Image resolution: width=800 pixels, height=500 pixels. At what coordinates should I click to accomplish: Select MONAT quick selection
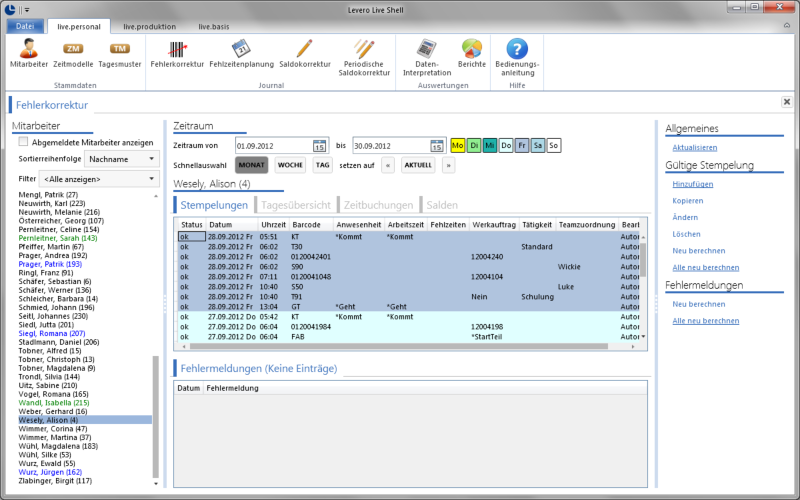[x=252, y=165]
